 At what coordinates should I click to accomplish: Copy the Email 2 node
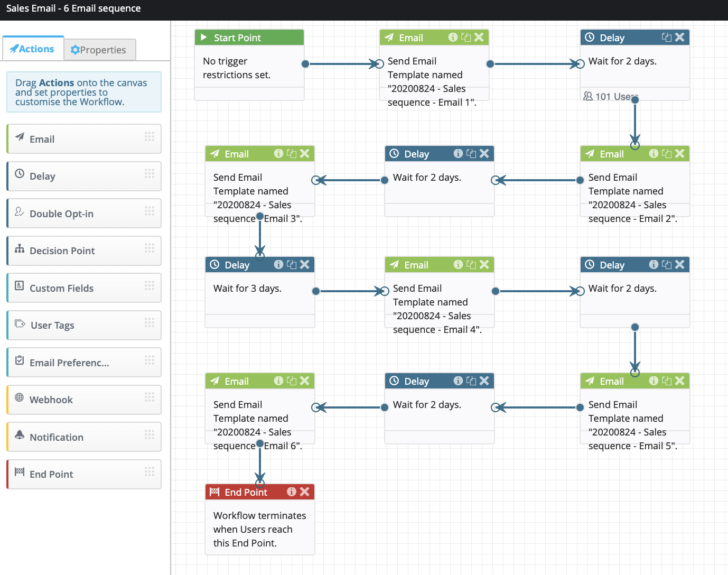[667, 153]
